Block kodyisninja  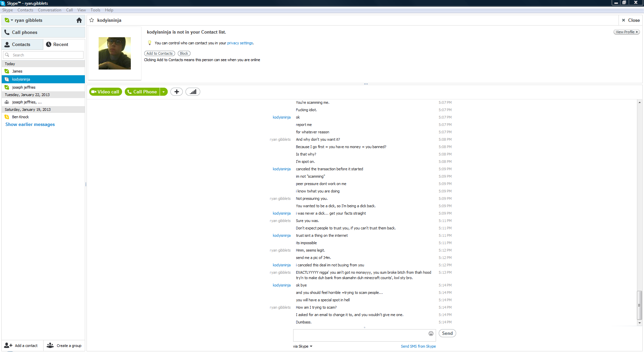click(x=184, y=53)
